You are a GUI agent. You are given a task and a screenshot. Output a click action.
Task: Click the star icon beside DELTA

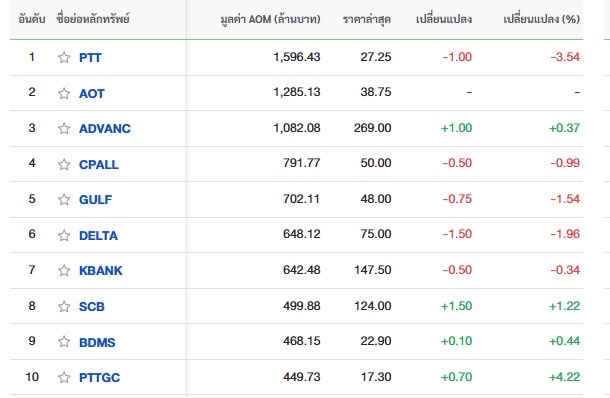point(64,235)
